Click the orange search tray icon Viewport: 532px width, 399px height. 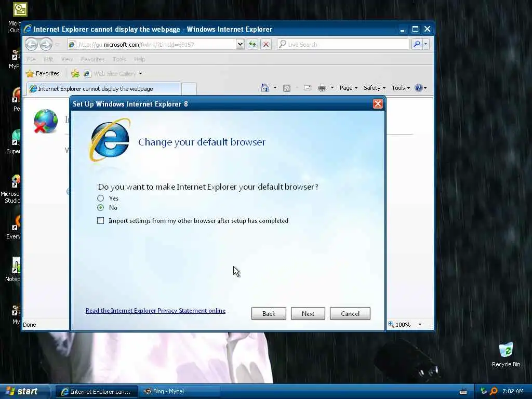point(494,391)
